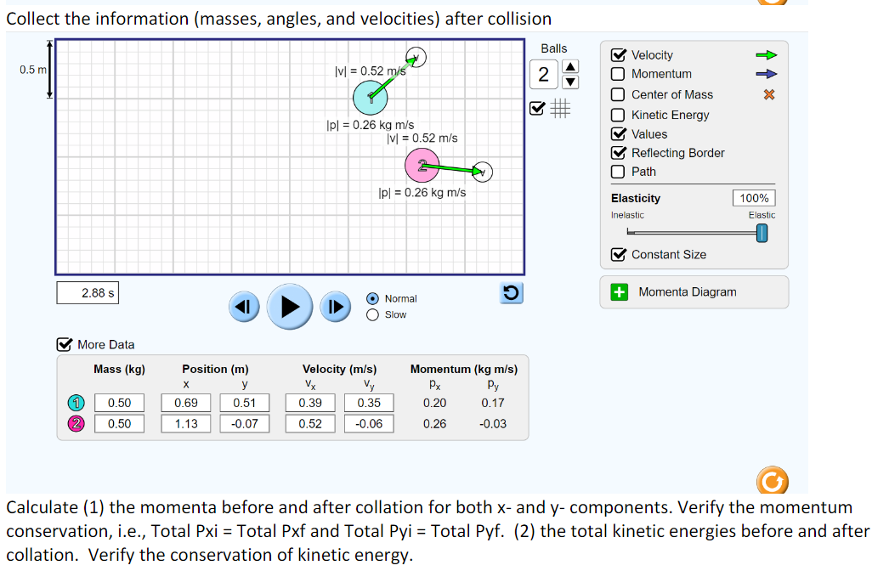Uncheck the Constant Size option
This screenshot has height=588, width=889.
click(618, 255)
